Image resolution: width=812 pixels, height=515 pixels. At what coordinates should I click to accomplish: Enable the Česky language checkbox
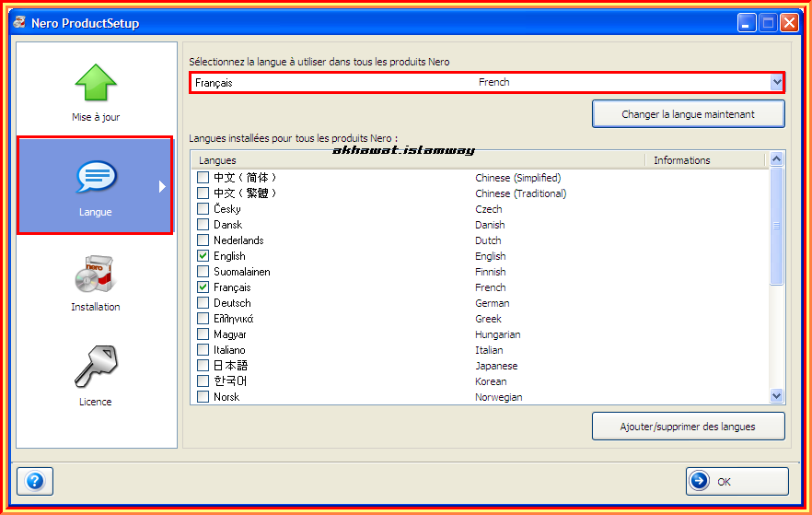pyautogui.click(x=203, y=209)
